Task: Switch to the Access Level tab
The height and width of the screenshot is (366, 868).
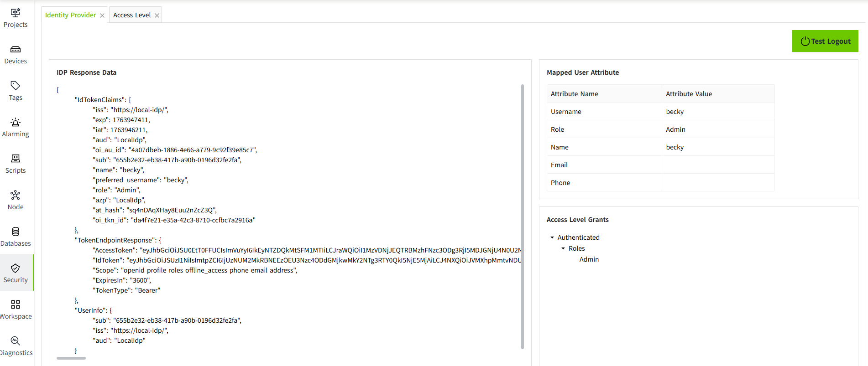Action: point(132,15)
